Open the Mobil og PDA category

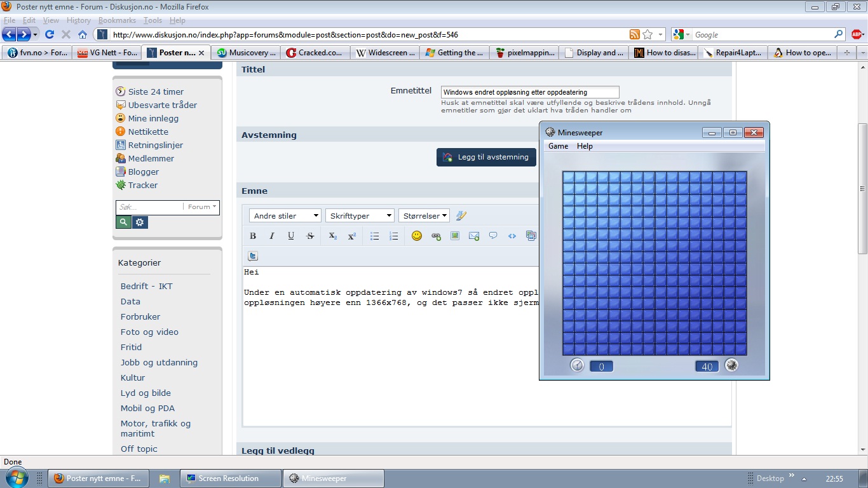coord(147,408)
